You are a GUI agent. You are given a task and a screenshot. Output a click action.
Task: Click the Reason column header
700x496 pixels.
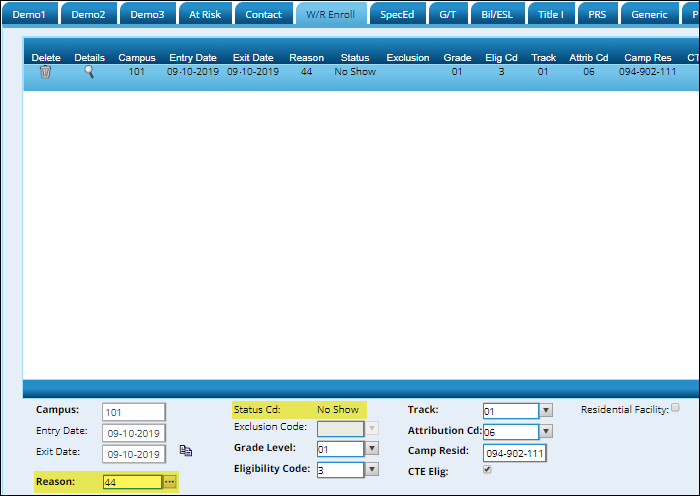tap(307, 58)
